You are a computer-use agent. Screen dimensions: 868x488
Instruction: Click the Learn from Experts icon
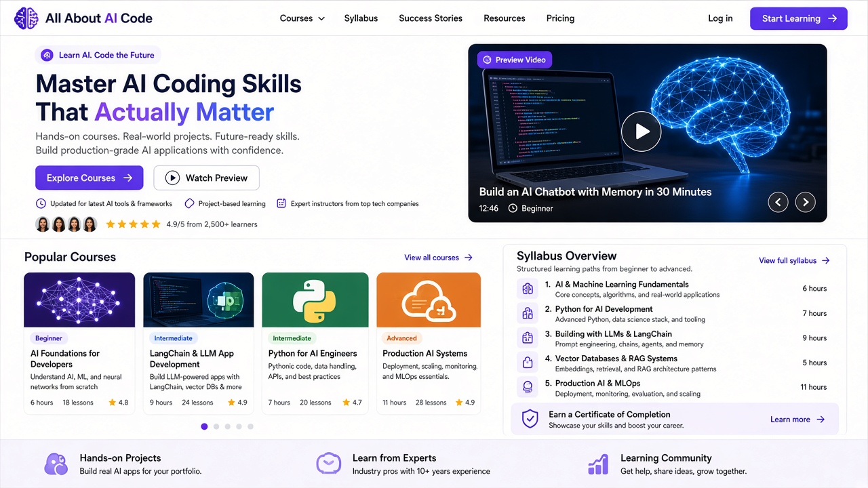click(329, 464)
